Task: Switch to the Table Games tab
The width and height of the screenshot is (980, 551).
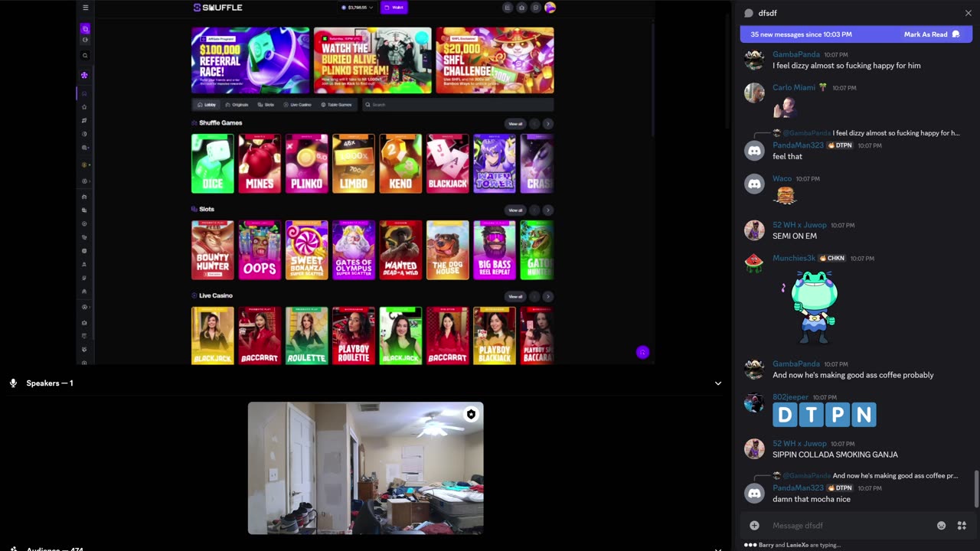Action: pos(336,105)
